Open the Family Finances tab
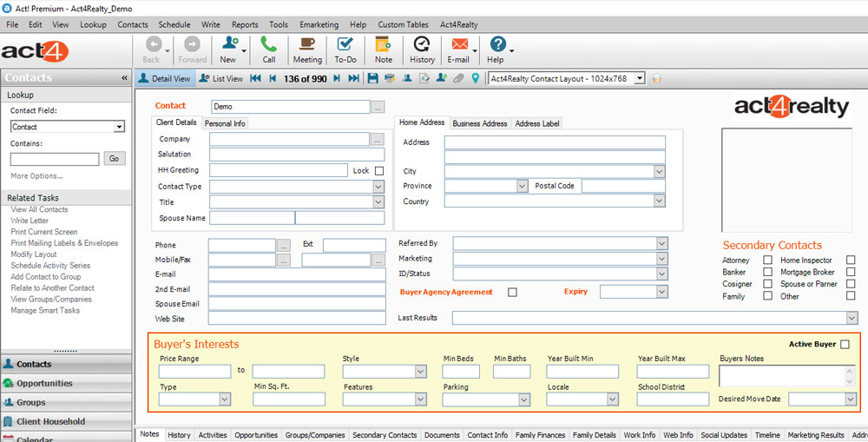The width and height of the screenshot is (868, 442). pos(540,435)
